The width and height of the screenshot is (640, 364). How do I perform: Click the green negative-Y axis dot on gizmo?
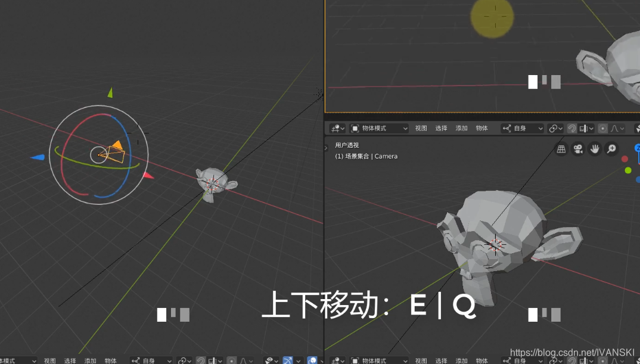(x=628, y=170)
